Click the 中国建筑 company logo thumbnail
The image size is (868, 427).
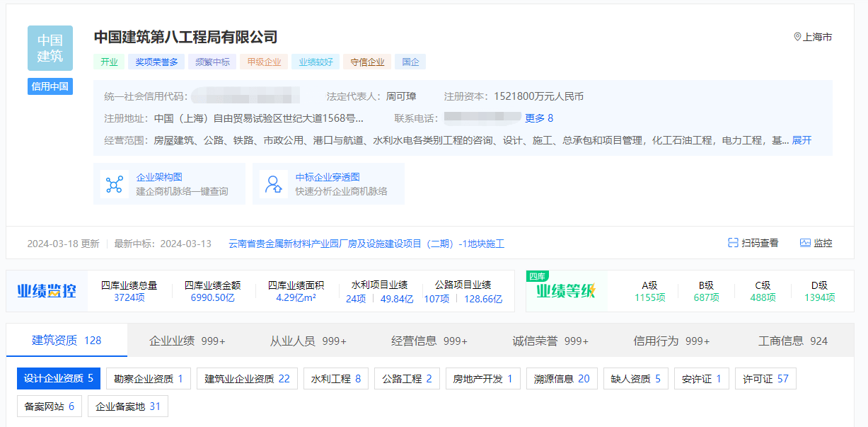(x=50, y=48)
